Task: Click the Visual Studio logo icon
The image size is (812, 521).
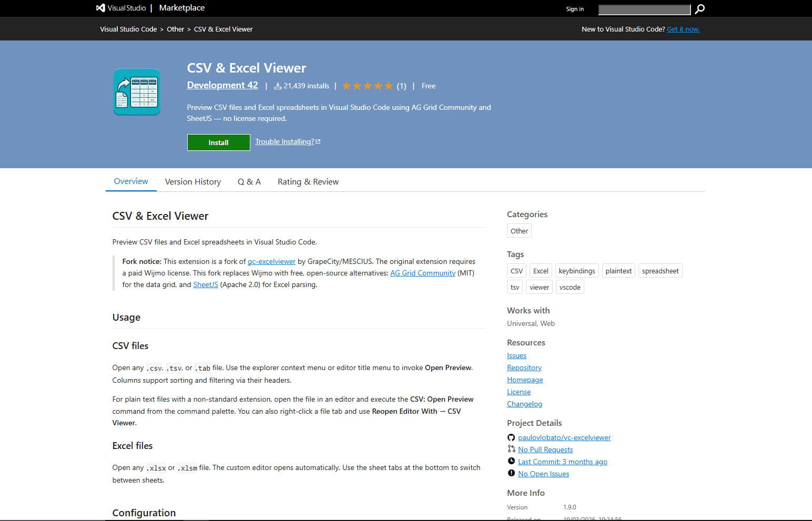Action: (x=100, y=8)
